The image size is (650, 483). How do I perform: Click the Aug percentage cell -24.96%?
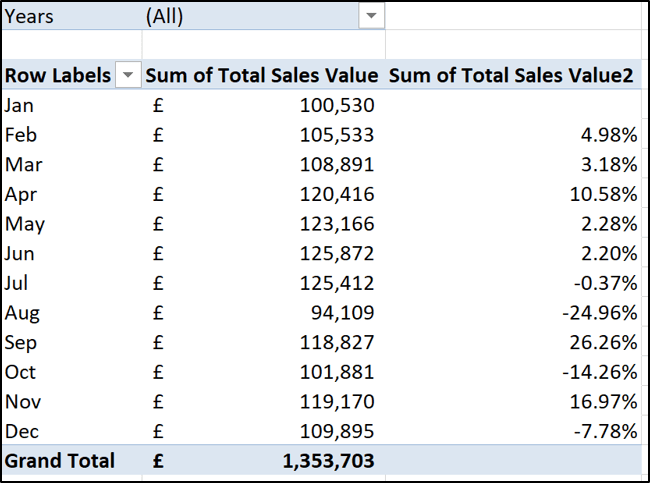coord(599,313)
